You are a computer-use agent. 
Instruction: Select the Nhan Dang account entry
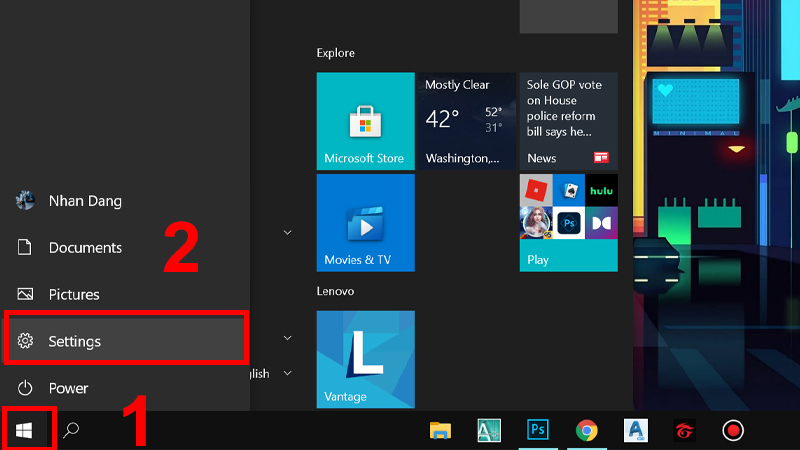point(126,201)
